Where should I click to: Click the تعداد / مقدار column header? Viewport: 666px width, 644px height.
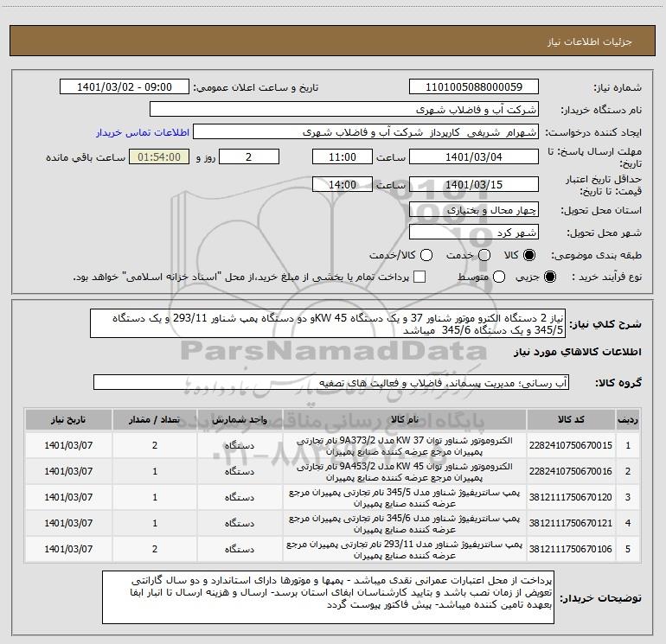point(155,420)
